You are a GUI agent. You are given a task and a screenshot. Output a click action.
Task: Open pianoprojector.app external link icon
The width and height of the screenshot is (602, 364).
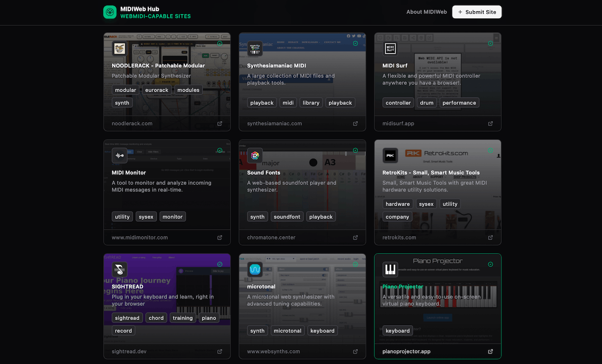(x=491, y=351)
